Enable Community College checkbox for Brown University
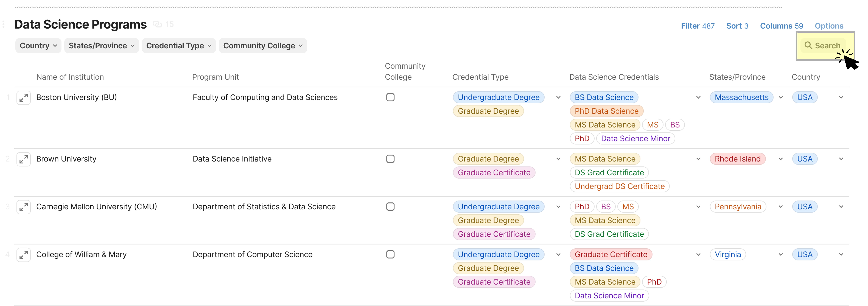 (390, 159)
